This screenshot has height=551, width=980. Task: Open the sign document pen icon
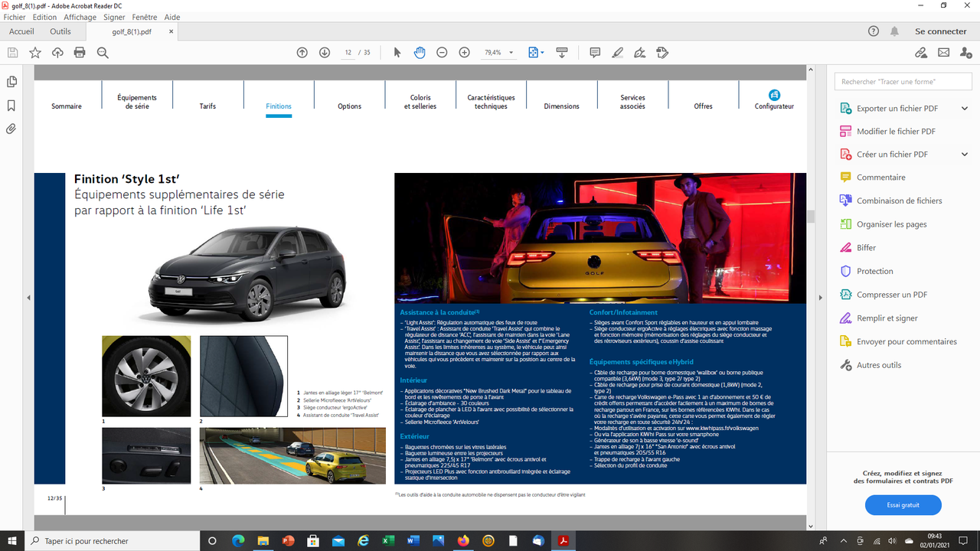pyautogui.click(x=640, y=53)
